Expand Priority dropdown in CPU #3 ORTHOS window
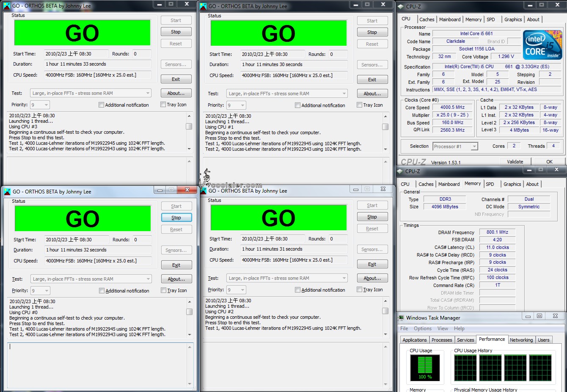The image size is (567, 392). [40, 105]
